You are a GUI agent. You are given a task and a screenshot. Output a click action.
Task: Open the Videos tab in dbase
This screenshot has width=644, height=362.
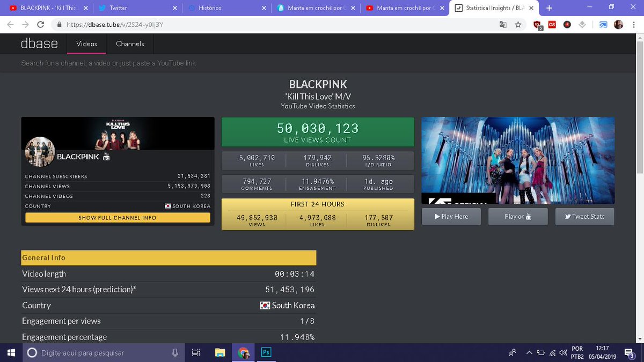(86, 44)
